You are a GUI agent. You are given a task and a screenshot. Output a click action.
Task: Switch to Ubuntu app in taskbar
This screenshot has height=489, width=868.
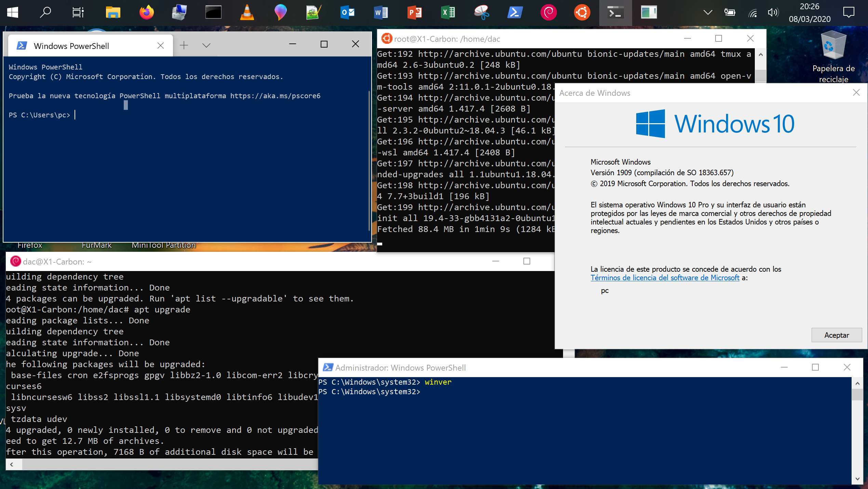582,13
